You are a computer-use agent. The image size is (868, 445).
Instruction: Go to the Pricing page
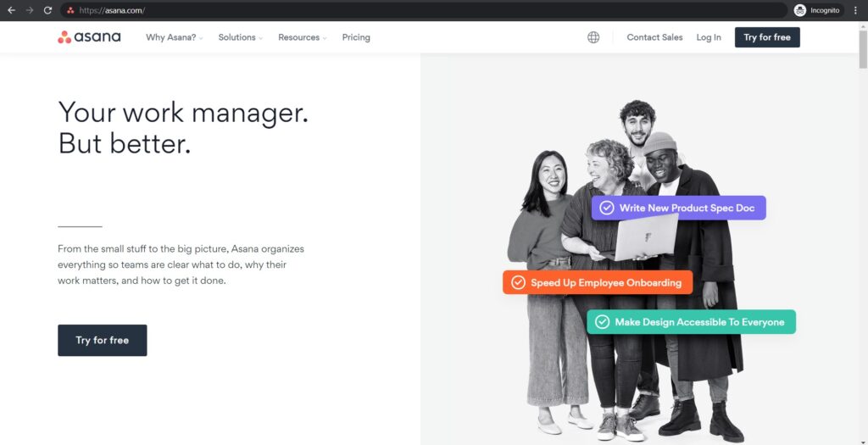point(356,37)
